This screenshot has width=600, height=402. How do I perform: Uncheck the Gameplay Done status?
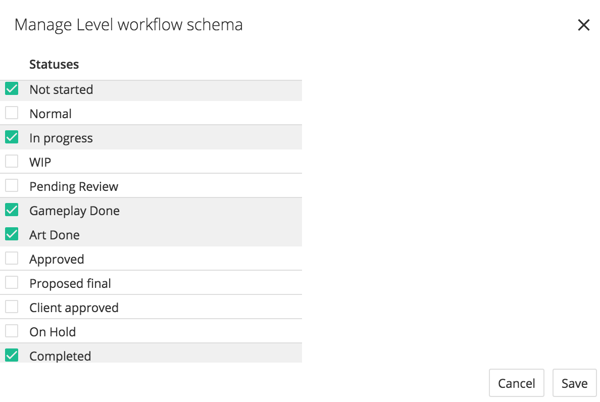[x=12, y=210]
